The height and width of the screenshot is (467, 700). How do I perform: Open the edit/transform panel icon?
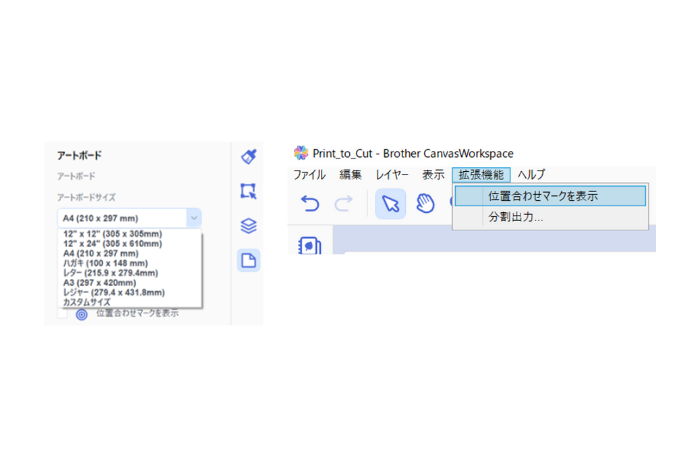249,191
